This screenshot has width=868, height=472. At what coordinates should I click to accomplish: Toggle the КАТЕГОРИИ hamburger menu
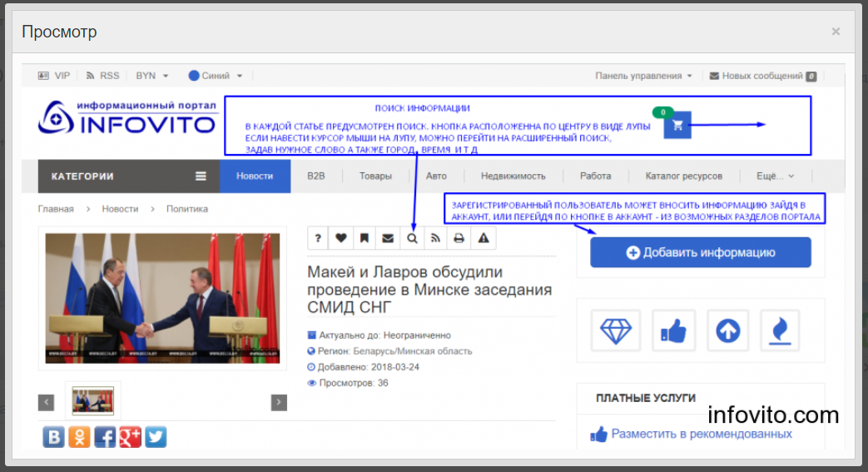click(201, 176)
